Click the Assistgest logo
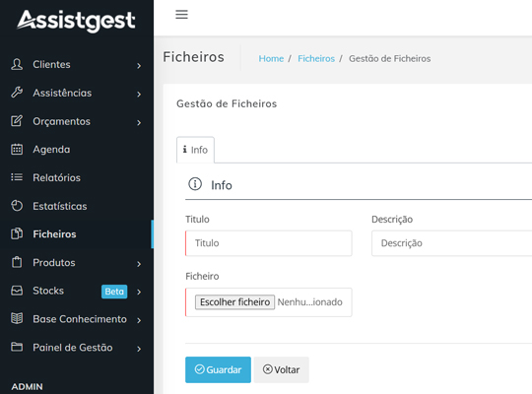Screen dimensions: 532x394 coord(76,21)
